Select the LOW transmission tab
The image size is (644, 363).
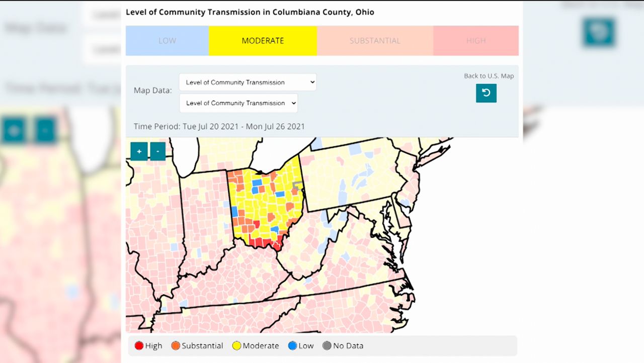click(167, 41)
